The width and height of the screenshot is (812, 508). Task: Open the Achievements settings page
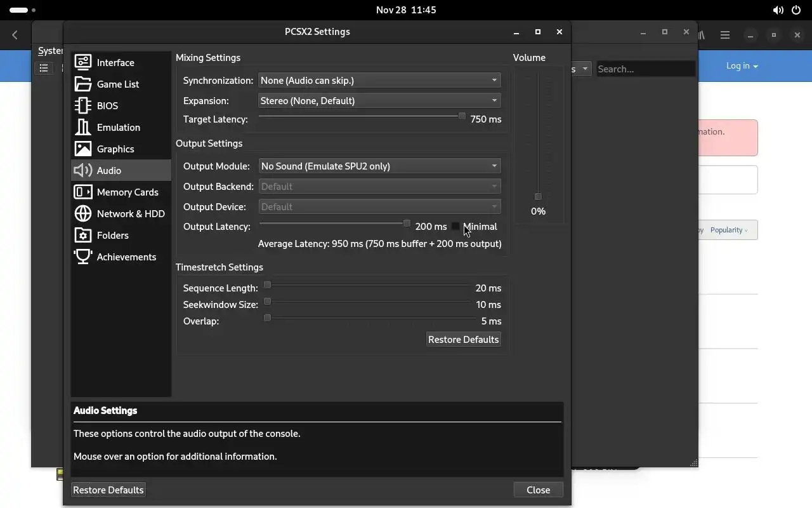click(121, 257)
